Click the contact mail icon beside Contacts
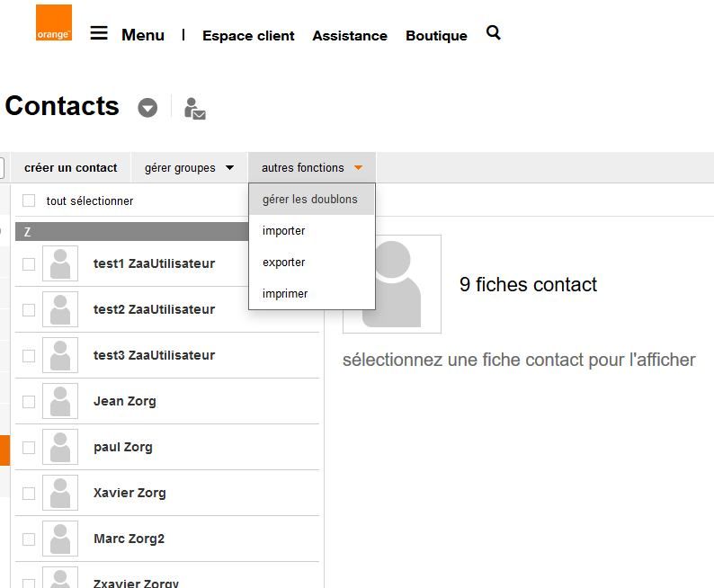The image size is (714, 588). (x=194, y=108)
